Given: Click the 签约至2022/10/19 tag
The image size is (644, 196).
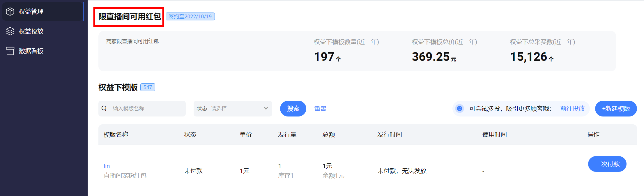Looking at the screenshot, I should [190, 17].
